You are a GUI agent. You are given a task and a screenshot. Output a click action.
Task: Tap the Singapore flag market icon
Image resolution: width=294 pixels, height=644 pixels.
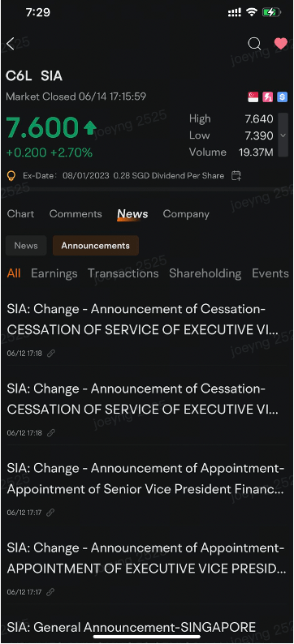(253, 97)
